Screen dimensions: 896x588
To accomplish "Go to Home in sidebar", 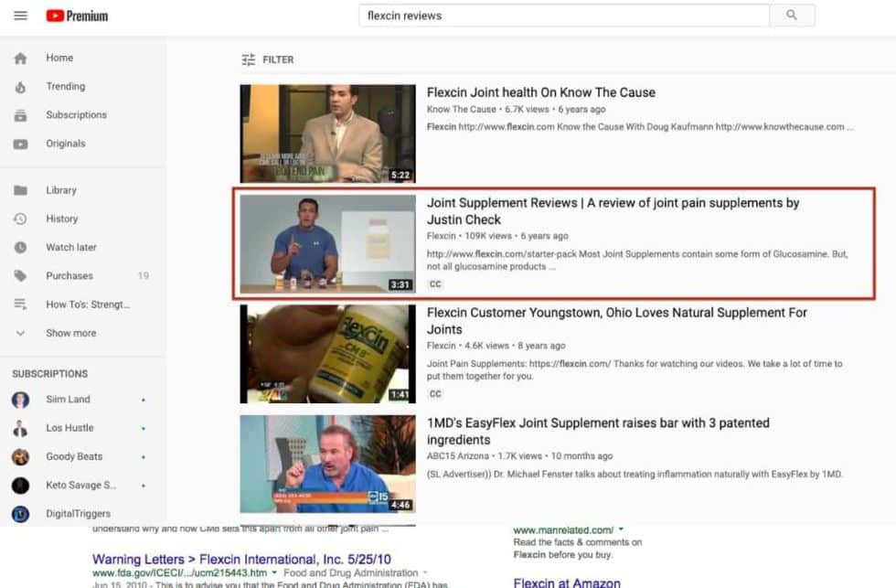I will pos(59,58).
